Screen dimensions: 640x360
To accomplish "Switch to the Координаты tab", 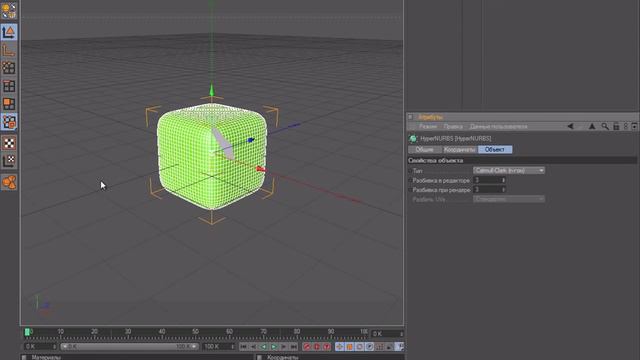I will point(460,149).
